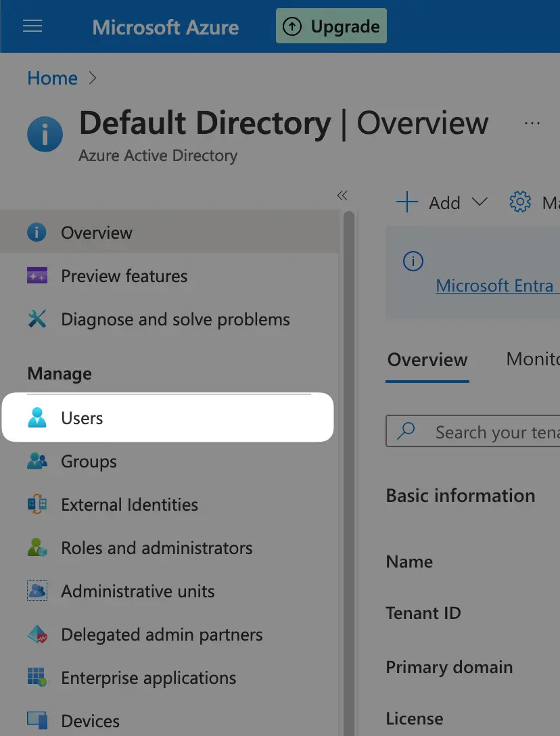Open Delegated admin partners
Image resolution: width=560 pixels, height=736 pixels.
click(162, 634)
